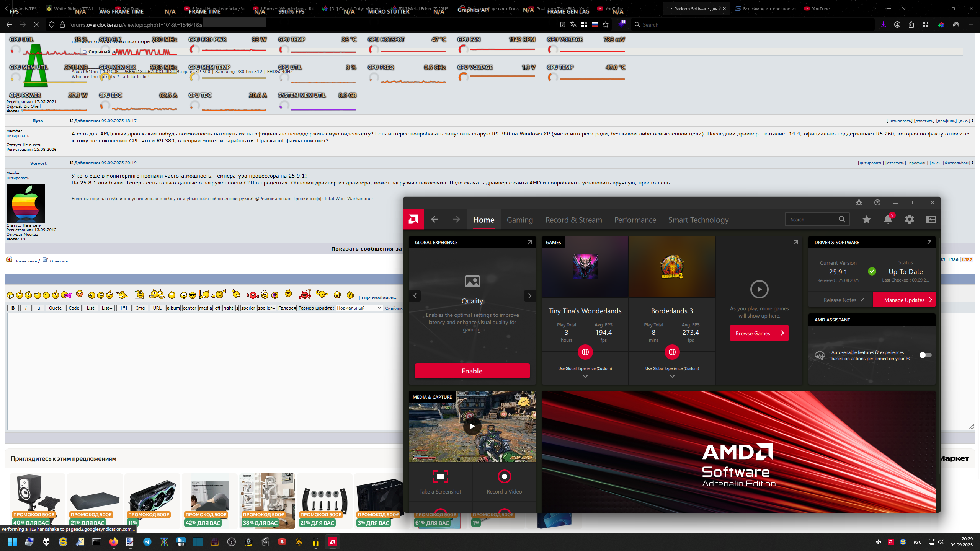Open the Performance tab
The width and height of the screenshot is (980, 551).
(635, 220)
